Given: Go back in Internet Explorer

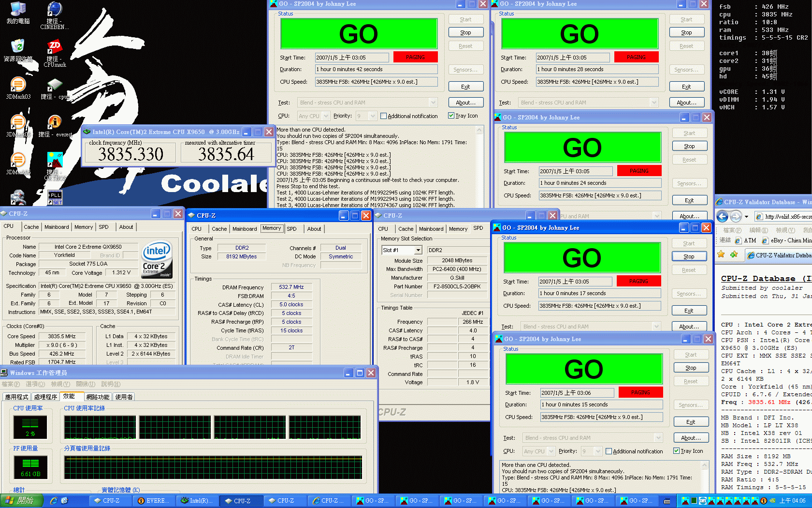Looking at the screenshot, I should click(x=722, y=216).
